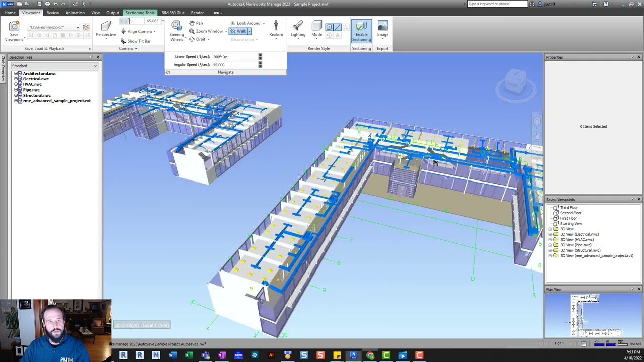Auto-hide pin for Selection Tree panel

point(92,57)
